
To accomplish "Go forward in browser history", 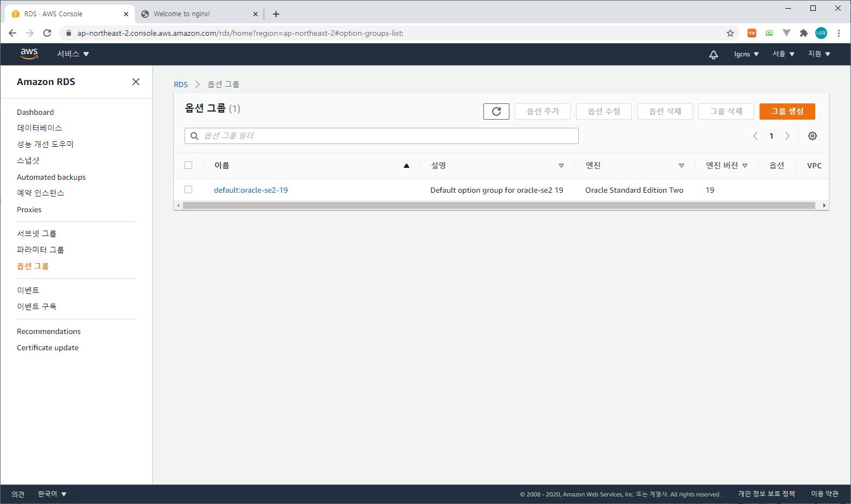I will (30, 33).
